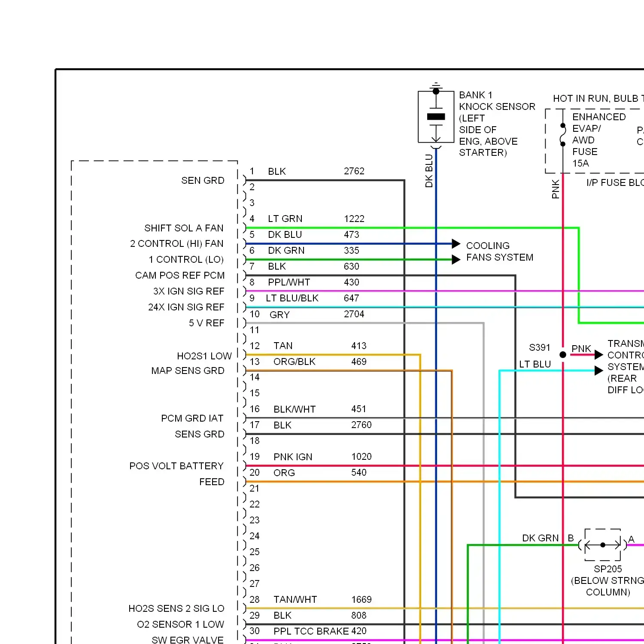Select the 'POS VOLT BATTERY' label
The image size is (644, 644).
click(x=176, y=466)
